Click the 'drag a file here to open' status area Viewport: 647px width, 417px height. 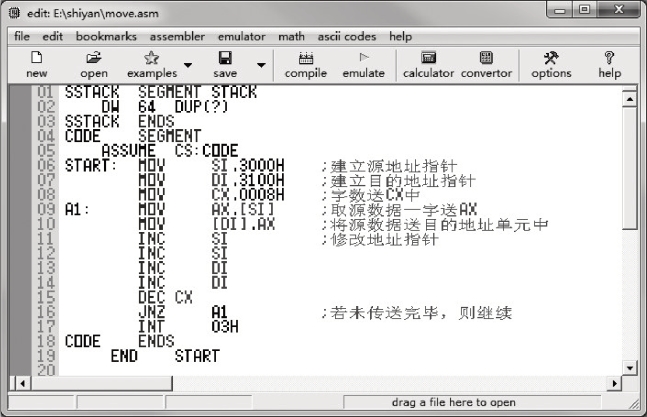coord(472,402)
